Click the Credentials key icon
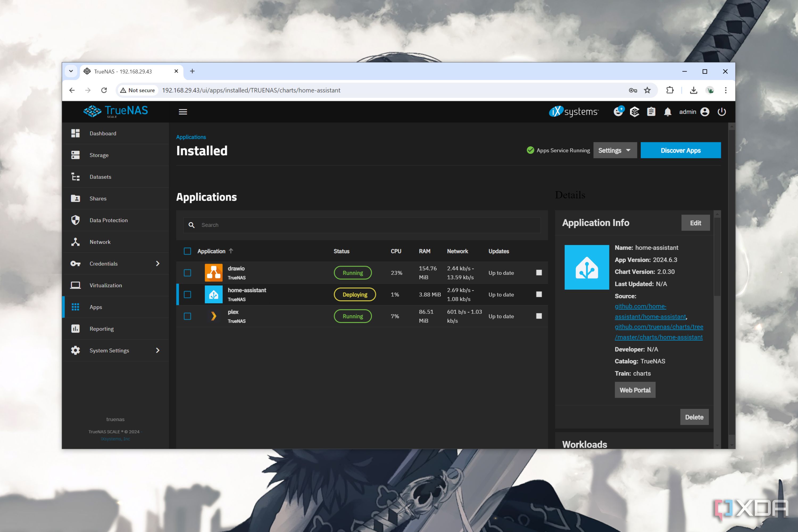This screenshot has width=798, height=532. tap(75, 264)
